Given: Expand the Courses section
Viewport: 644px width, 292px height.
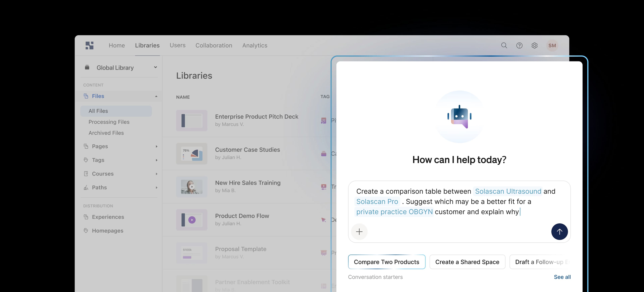Looking at the screenshot, I should pyautogui.click(x=157, y=174).
